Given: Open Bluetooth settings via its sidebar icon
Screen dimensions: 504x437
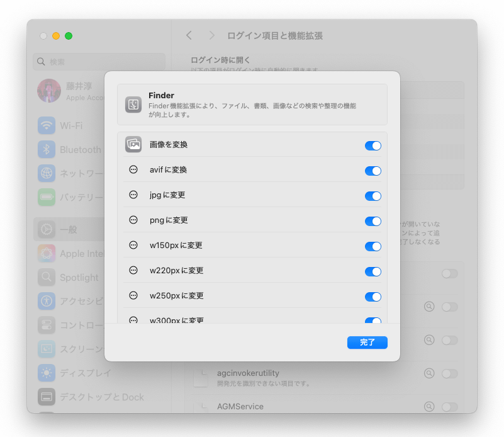Looking at the screenshot, I should 47,149.
